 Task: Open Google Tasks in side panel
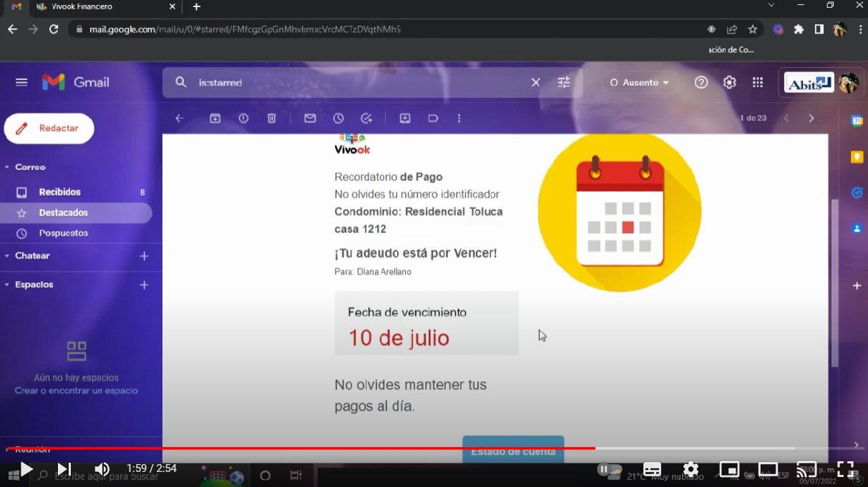pos(857,193)
